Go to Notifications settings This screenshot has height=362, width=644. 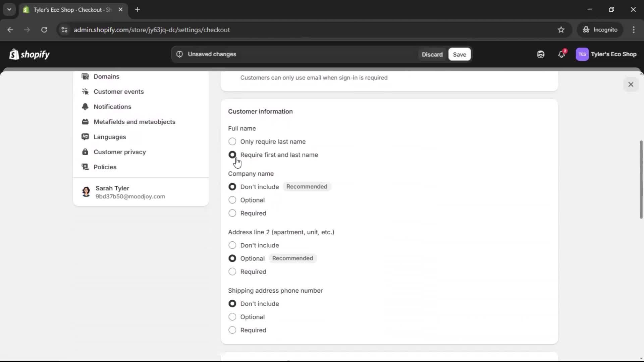(113, 107)
